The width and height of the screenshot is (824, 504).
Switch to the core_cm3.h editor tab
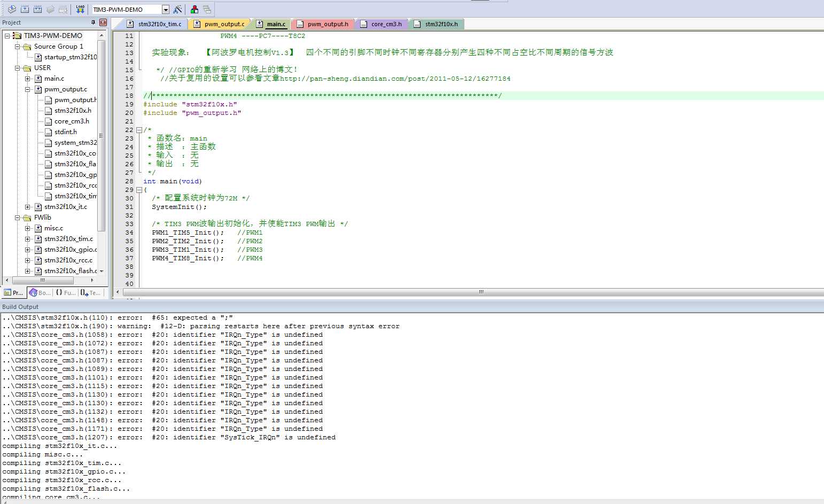click(383, 24)
